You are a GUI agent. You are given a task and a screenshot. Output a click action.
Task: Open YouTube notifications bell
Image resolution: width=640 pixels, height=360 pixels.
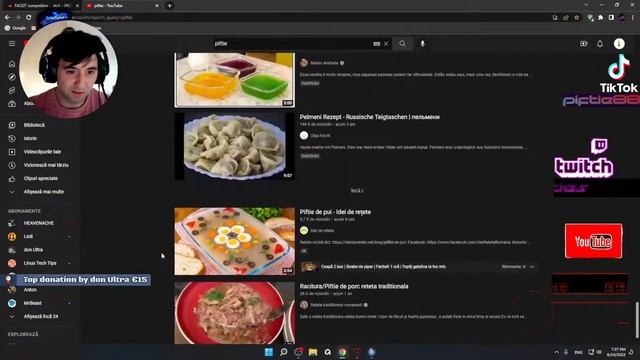point(600,44)
